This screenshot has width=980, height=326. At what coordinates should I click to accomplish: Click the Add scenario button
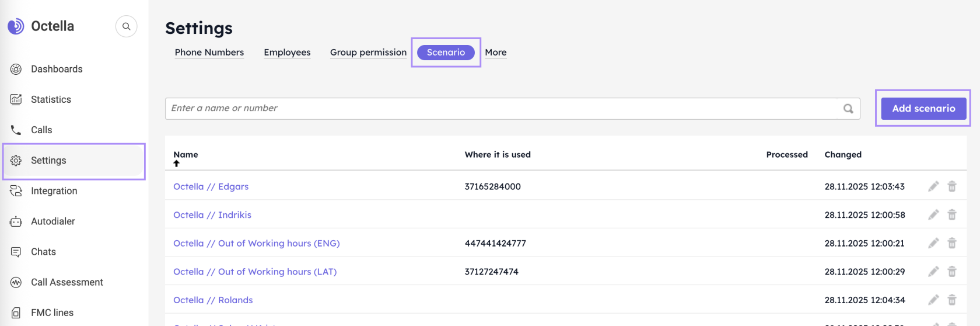[923, 109]
